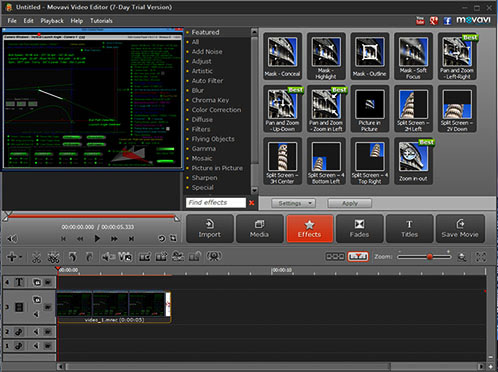Select the Color Correction category
Image resolution: width=498 pixels, height=372 pixels.
(x=216, y=110)
